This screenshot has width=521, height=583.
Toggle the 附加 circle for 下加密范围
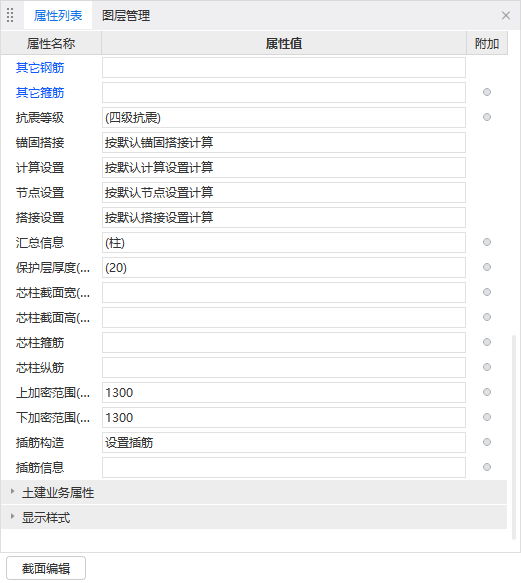(x=487, y=417)
